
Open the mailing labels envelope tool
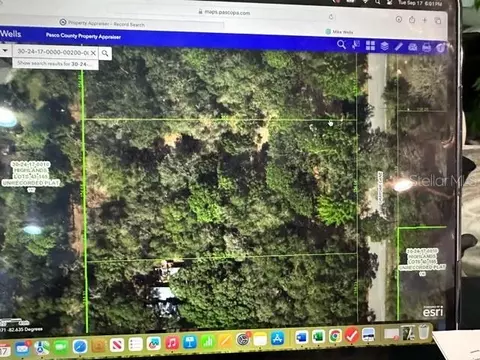413,47
